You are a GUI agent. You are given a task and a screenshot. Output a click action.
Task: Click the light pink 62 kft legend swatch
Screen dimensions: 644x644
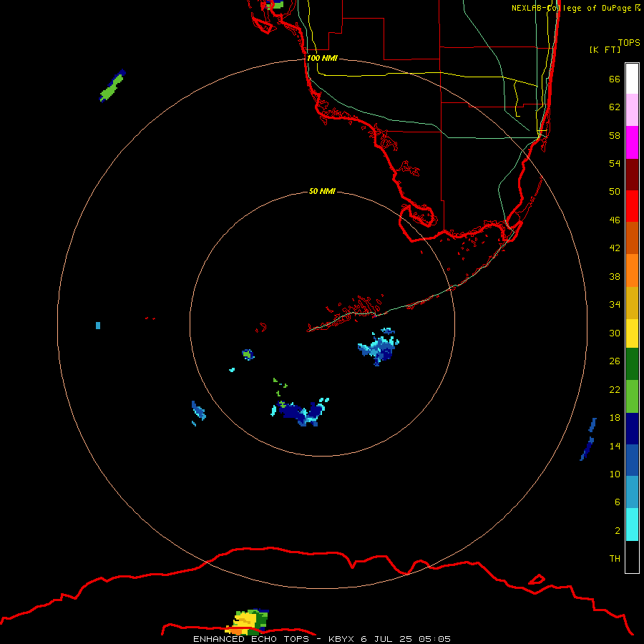click(632, 110)
